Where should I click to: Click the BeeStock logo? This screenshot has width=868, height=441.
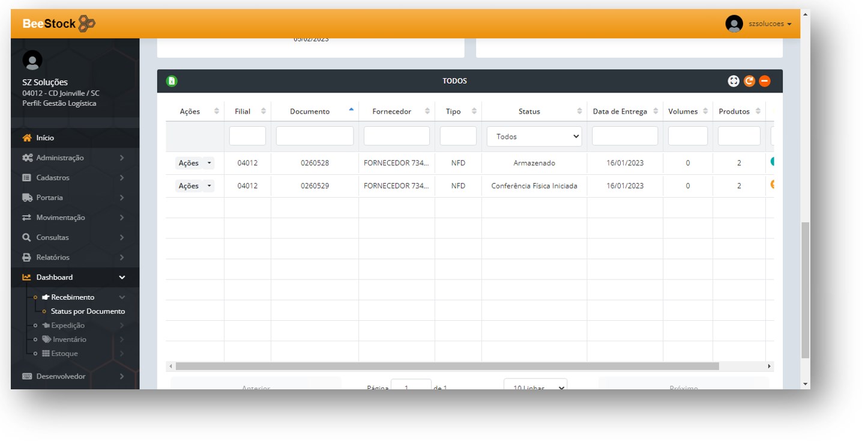[x=59, y=24]
